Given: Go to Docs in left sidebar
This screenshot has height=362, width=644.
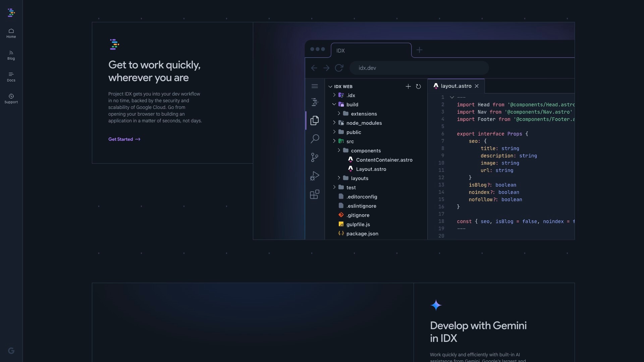Looking at the screenshot, I should pyautogui.click(x=11, y=77).
